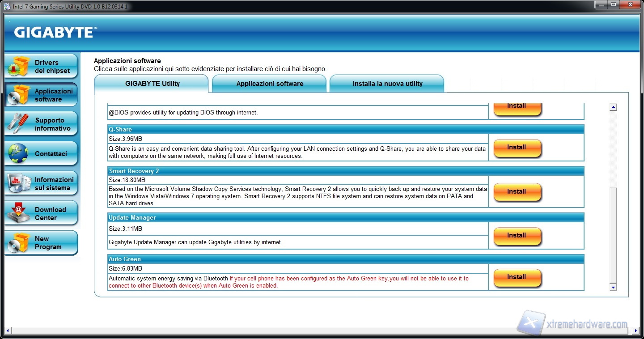Click the list's scroll up arrow
Viewport: 644px width, 339px height.
point(613,107)
